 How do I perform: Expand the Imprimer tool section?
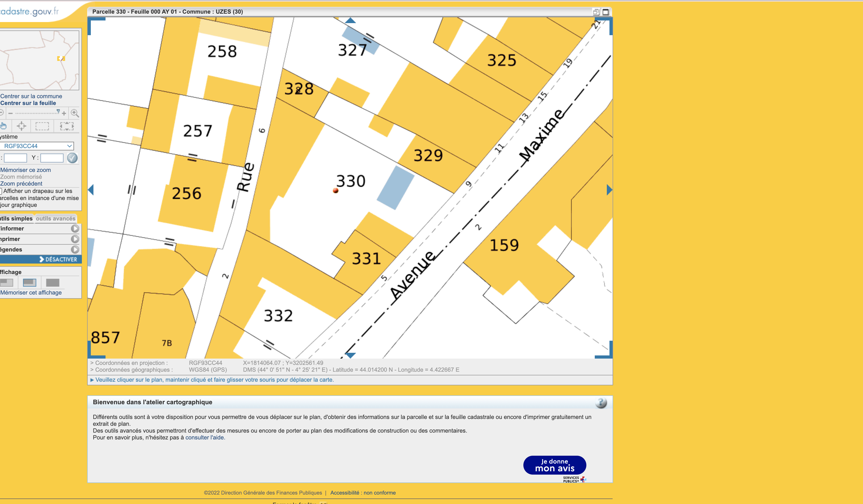click(x=75, y=239)
